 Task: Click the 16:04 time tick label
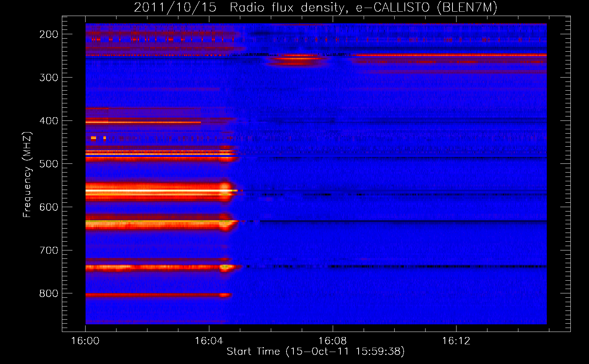click(x=209, y=341)
